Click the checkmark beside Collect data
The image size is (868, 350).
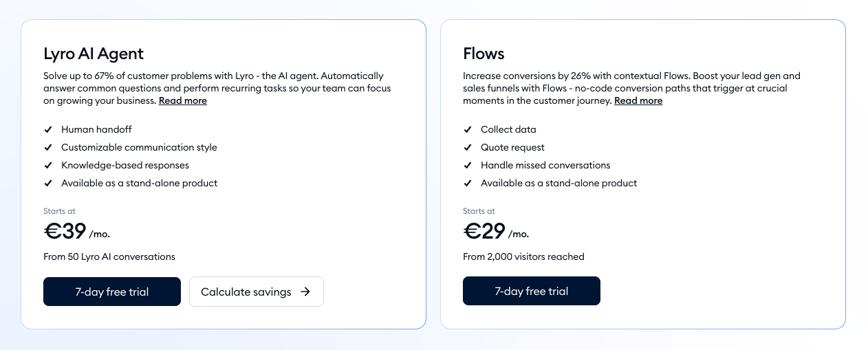tap(468, 129)
